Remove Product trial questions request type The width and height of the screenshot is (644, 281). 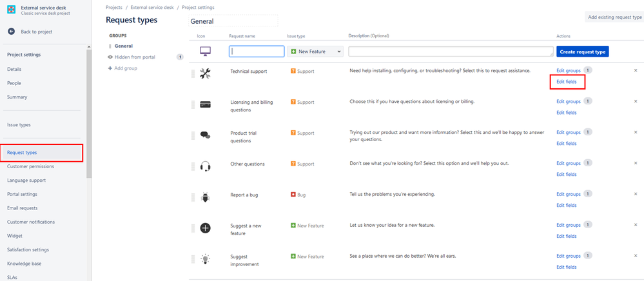point(636,132)
